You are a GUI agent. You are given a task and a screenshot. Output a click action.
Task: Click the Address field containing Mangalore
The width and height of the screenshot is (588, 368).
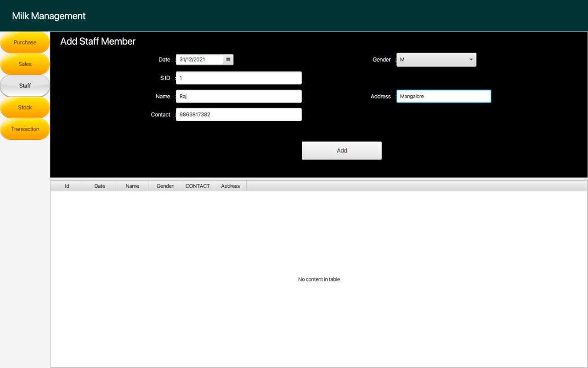(443, 96)
